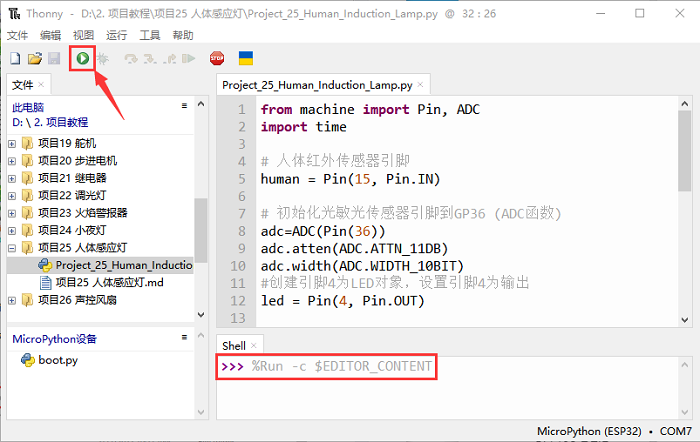Click the Debug bug icon
The image size is (700, 442).
click(102, 59)
